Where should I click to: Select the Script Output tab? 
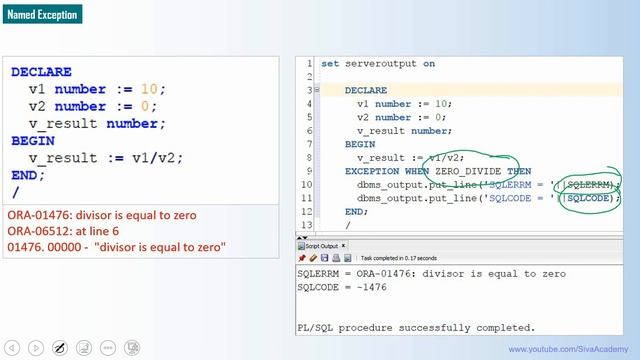click(321, 246)
